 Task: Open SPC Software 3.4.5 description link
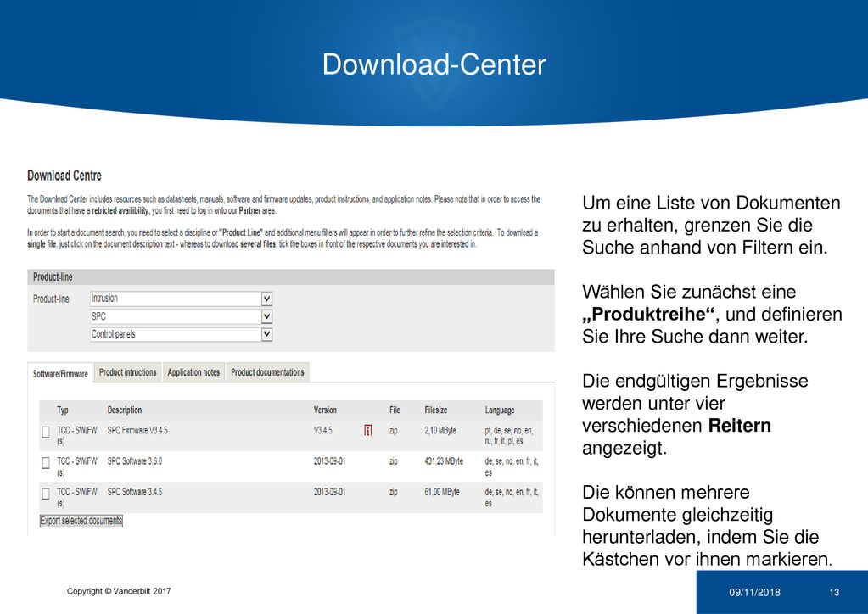coord(135,492)
